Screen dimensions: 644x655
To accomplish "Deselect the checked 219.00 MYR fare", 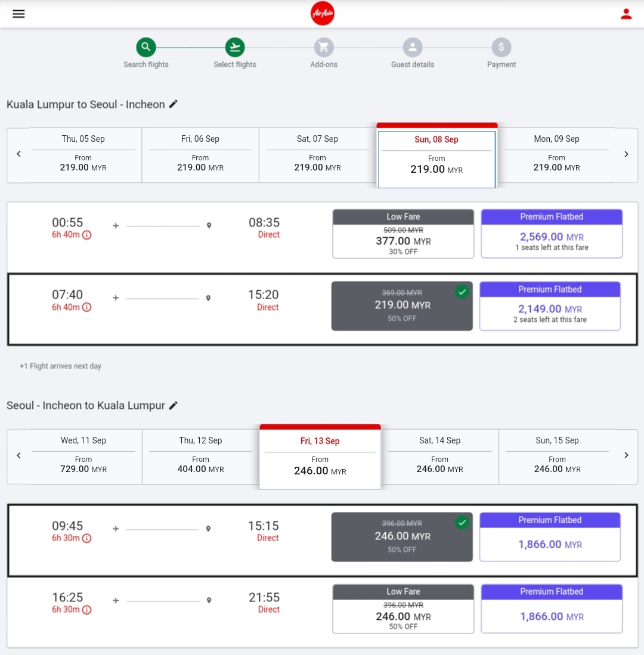I will 402,305.
